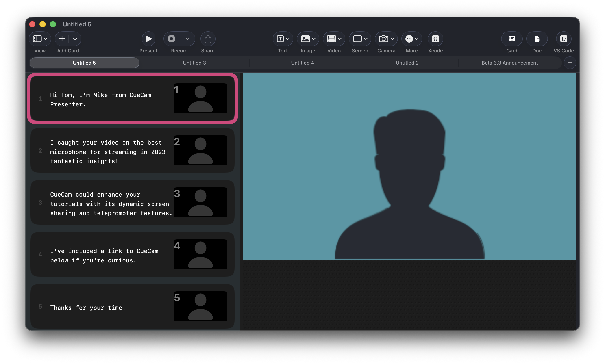Expand the Record options chevron
This screenshot has width=605, height=364.
click(188, 39)
